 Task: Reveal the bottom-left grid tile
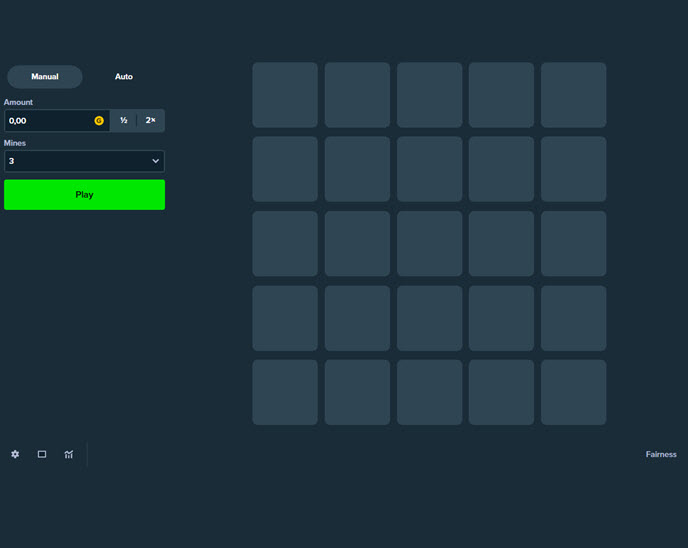pos(285,392)
